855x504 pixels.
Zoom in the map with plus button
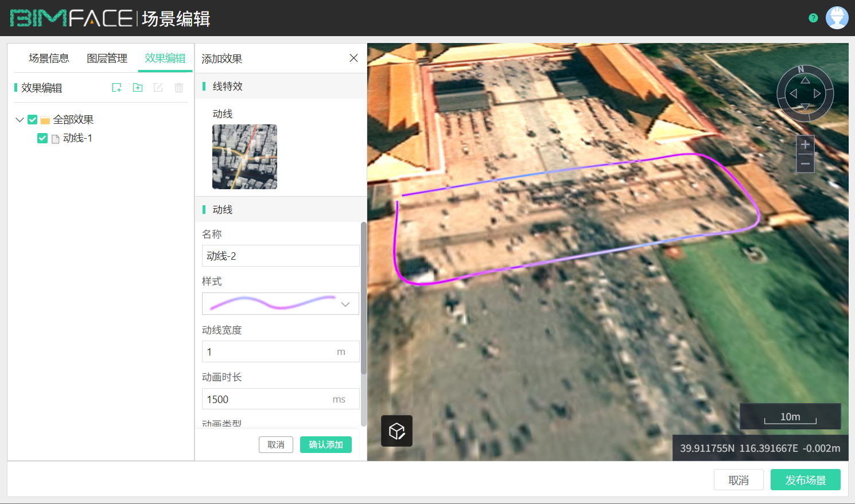coord(805,144)
